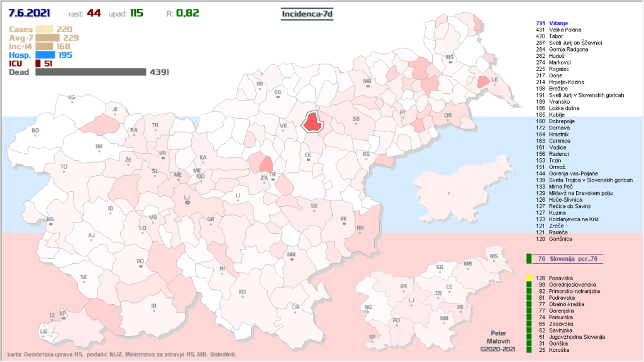Select the KG city marker
The image size is (644, 362).
point(71,99)
